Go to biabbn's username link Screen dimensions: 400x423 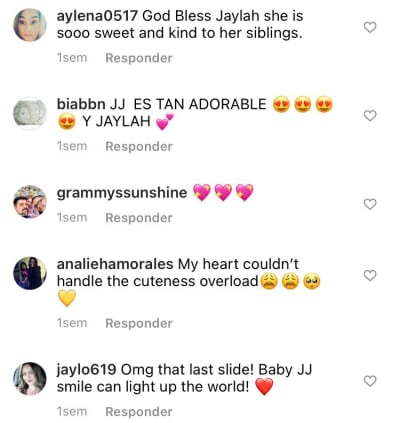click(x=81, y=104)
